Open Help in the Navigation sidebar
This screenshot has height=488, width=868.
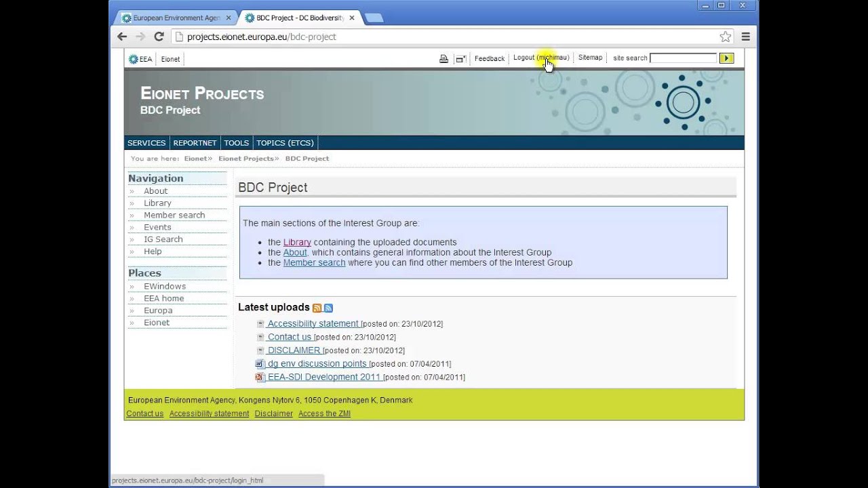(x=153, y=251)
